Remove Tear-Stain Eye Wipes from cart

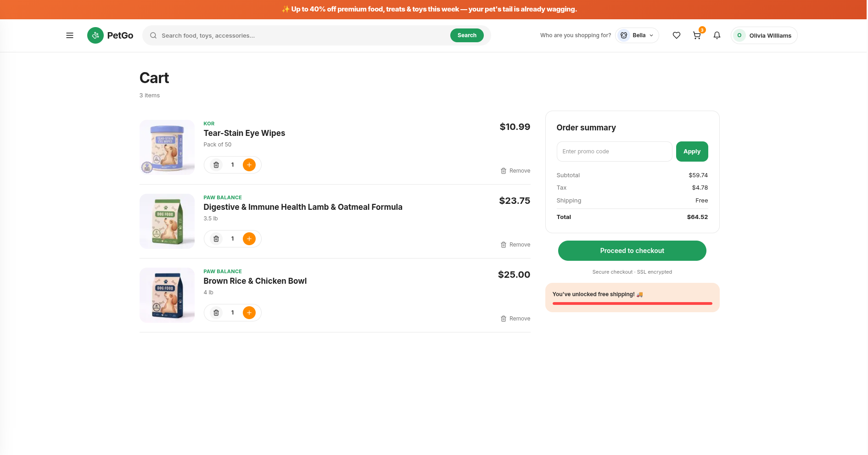coord(515,171)
